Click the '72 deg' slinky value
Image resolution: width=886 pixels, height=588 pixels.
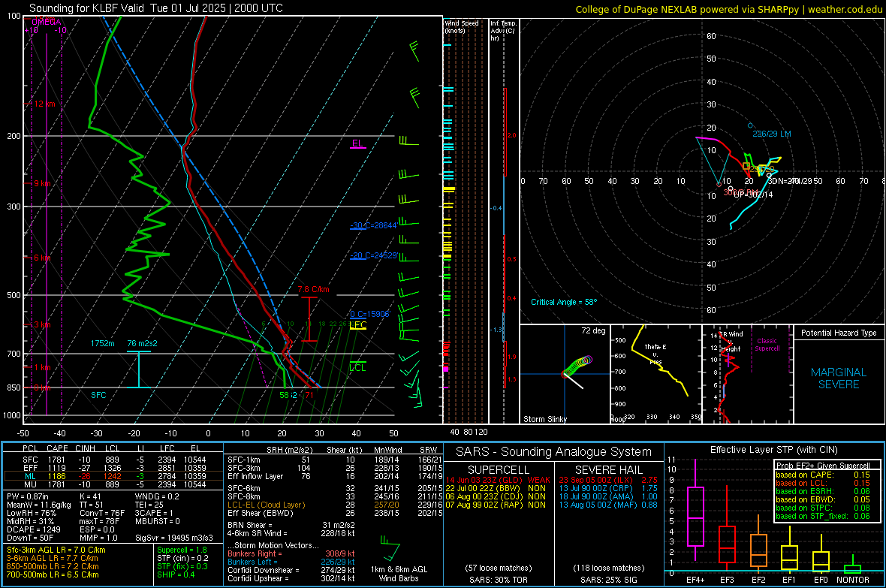tap(593, 330)
